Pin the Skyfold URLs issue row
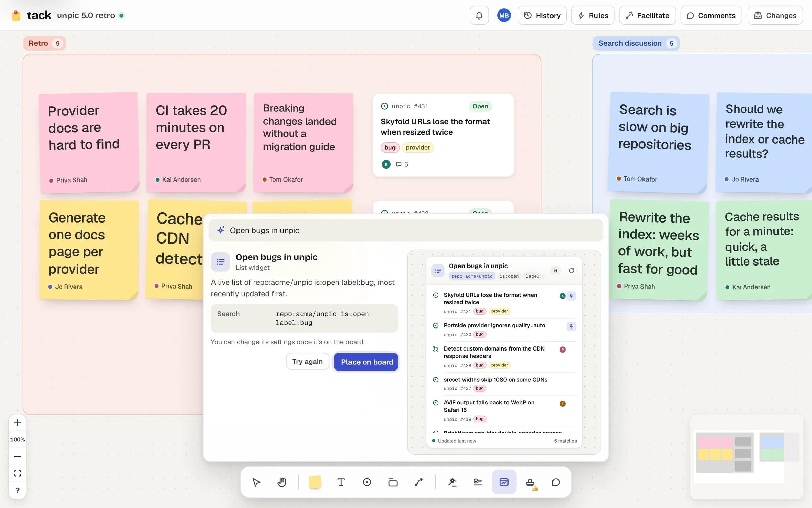Image resolution: width=812 pixels, height=508 pixels. pyautogui.click(x=571, y=296)
